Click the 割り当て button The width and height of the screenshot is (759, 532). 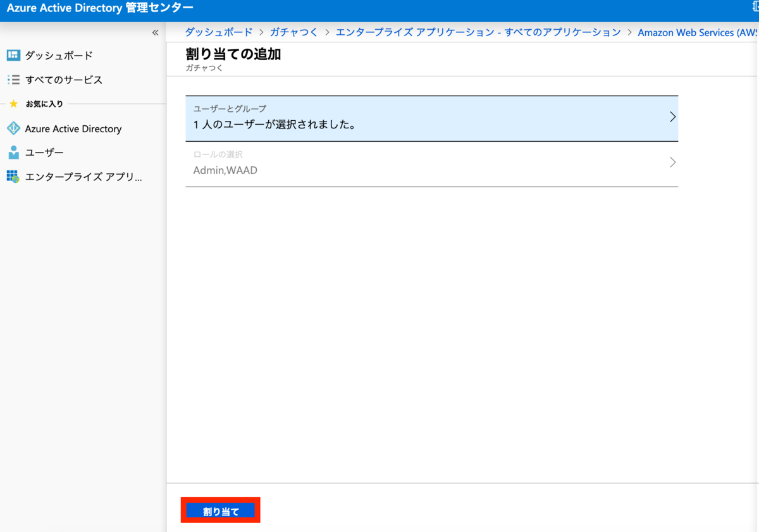click(x=221, y=511)
